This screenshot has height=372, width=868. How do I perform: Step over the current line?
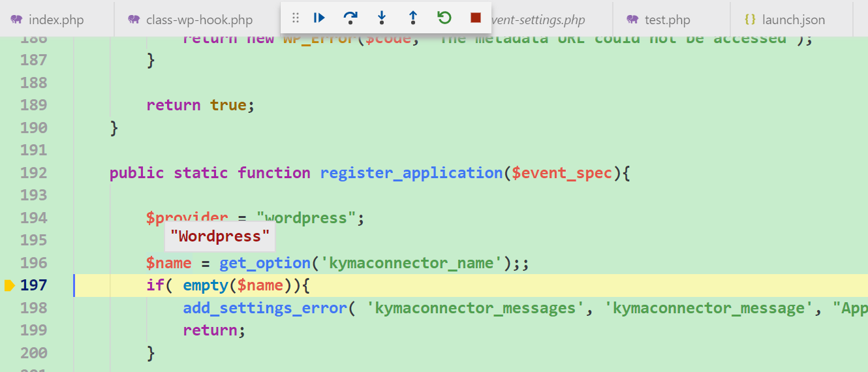350,18
